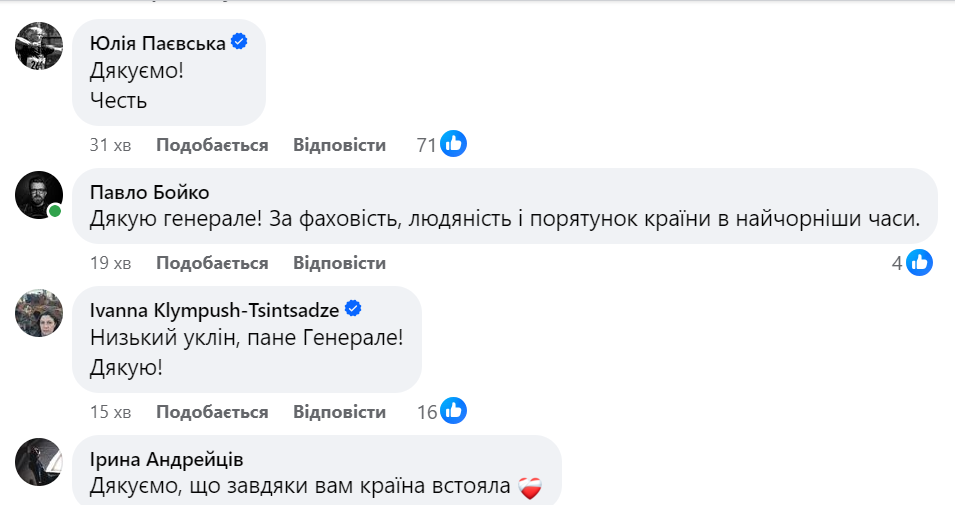Click verified badge beside Ivanna Klympush-Tsintsadze

click(x=353, y=308)
